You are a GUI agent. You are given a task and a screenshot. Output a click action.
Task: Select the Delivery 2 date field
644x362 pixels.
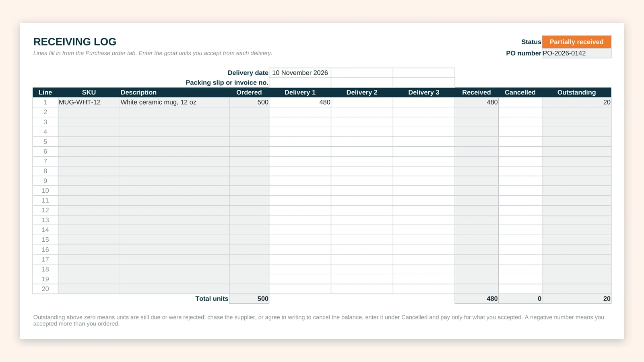362,73
